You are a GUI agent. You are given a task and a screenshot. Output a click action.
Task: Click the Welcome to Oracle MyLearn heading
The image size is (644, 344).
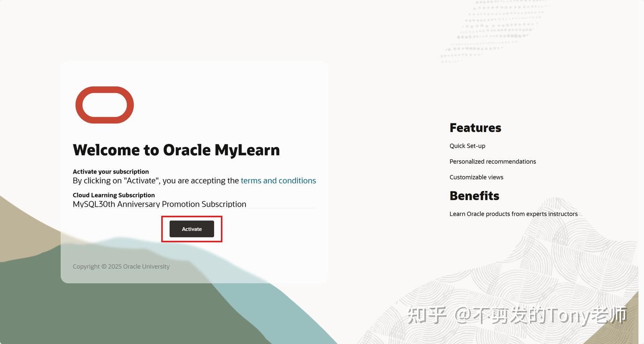tap(176, 150)
